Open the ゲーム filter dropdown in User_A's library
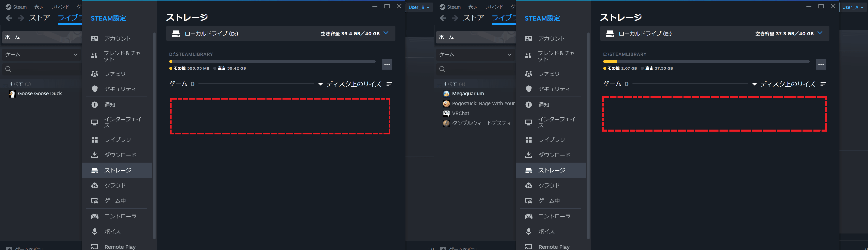868x250 pixels. (x=475, y=55)
